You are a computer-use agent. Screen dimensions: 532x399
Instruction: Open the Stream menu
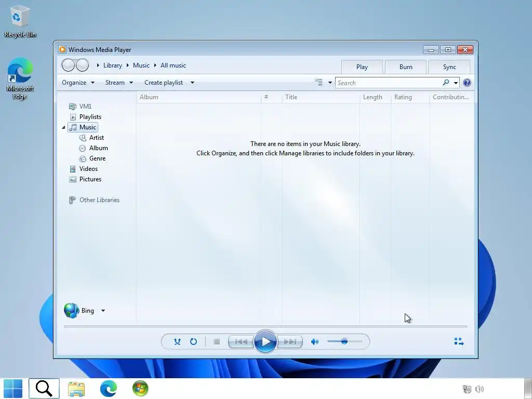point(119,83)
